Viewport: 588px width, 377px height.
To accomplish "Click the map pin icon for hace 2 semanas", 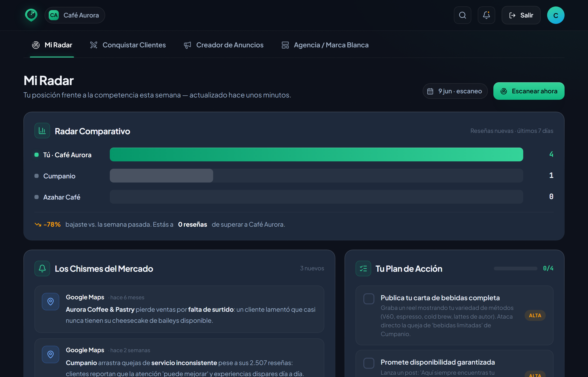I will pyautogui.click(x=50, y=354).
